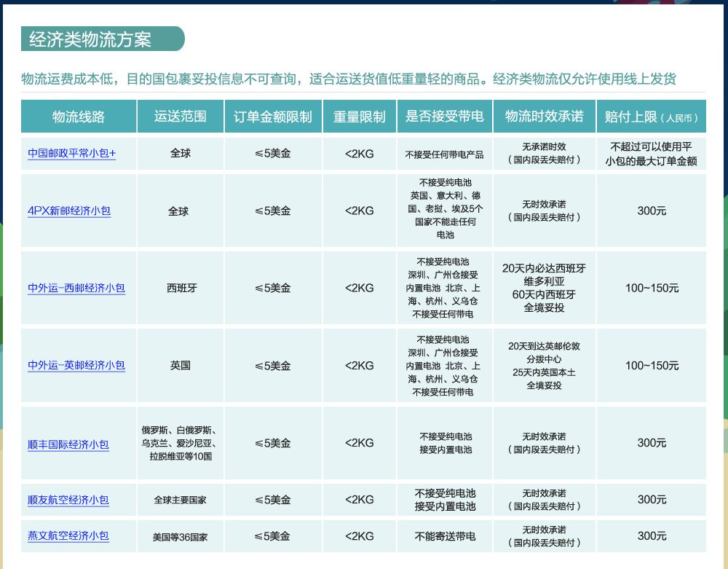Click the 20天到达英邮伦敦 time commitment cell
Image resolution: width=728 pixels, height=569 pixels.
pos(544,366)
